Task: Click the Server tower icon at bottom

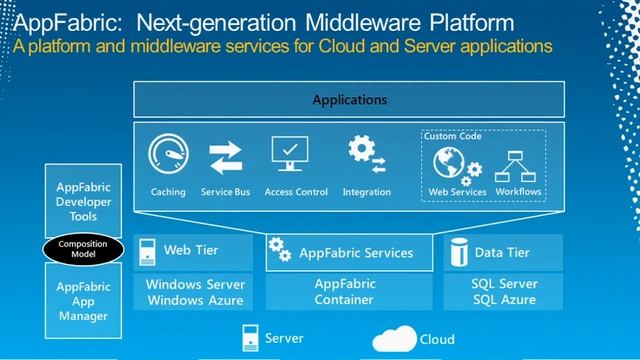Action: point(250,338)
